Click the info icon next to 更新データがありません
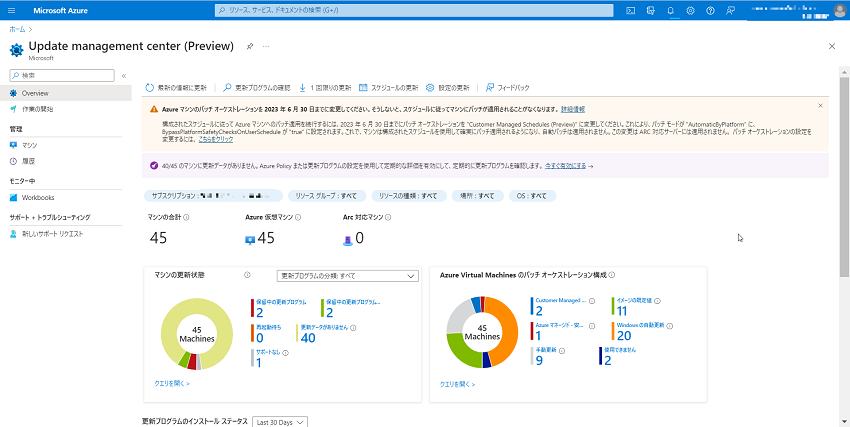This screenshot has height=427, width=850. (353, 327)
